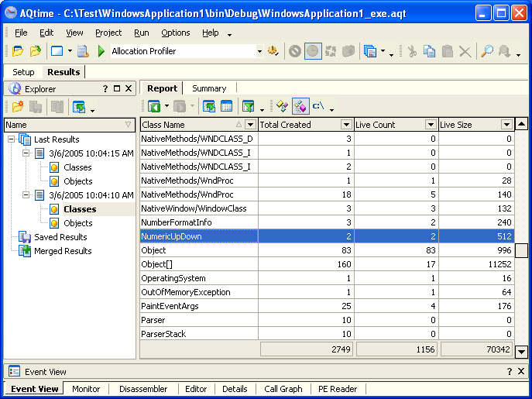Open the Details tab
The image size is (532, 399).
click(235, 389)
